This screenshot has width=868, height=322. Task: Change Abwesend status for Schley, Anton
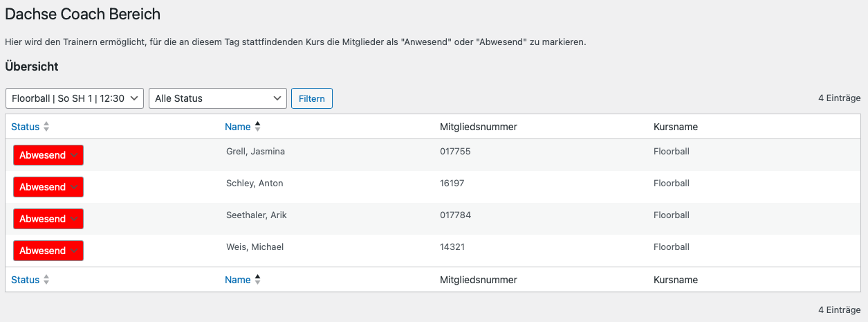coord(48,187)
